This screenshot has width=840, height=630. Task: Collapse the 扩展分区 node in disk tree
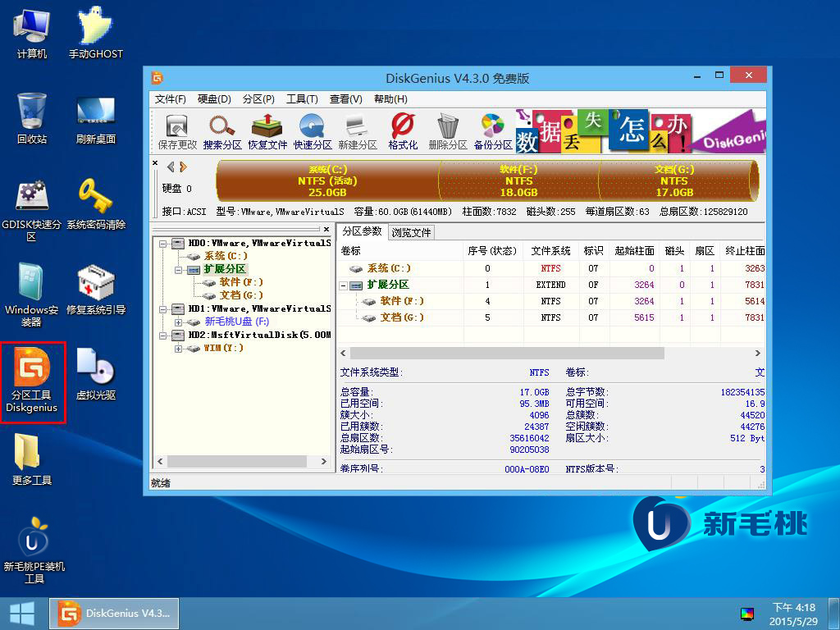click(x=178, y=269)
